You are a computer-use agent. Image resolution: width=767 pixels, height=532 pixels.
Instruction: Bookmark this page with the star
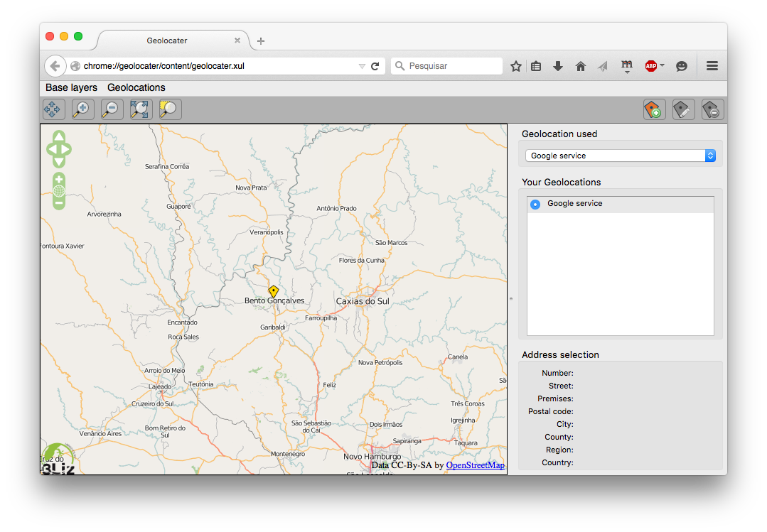(x=515, y=66)
